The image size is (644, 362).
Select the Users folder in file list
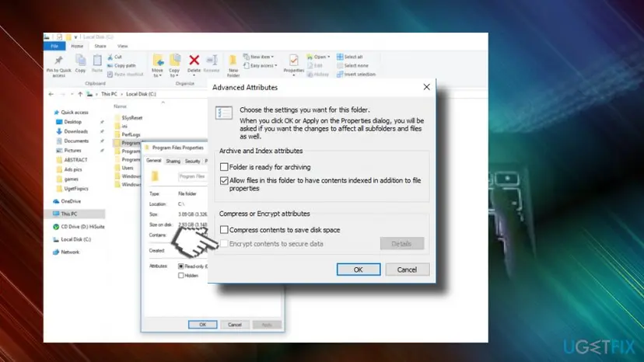click(x=128, y=168)
